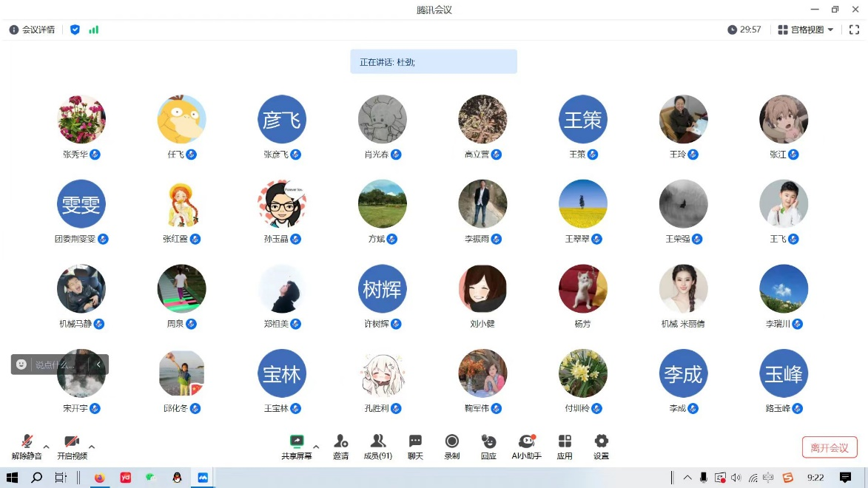The image size is (868, 488).
Task: Expand the arrow next to 解除静音
Action: coord(47,447)
